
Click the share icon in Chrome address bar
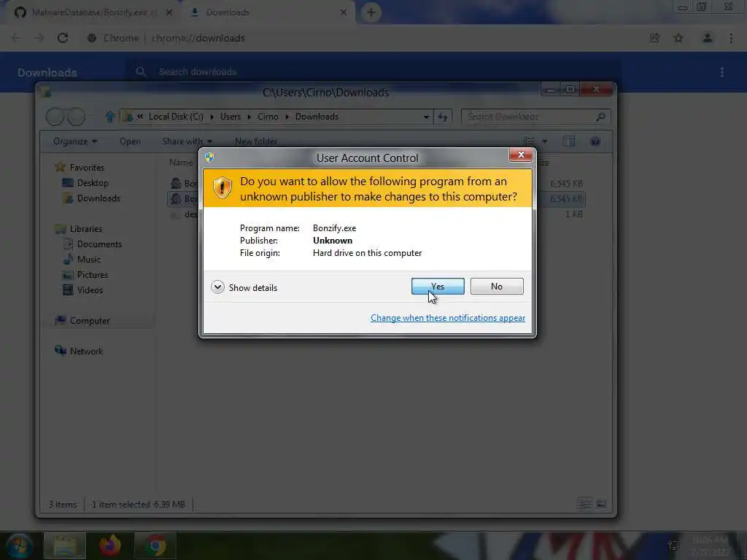coord(654,38)
